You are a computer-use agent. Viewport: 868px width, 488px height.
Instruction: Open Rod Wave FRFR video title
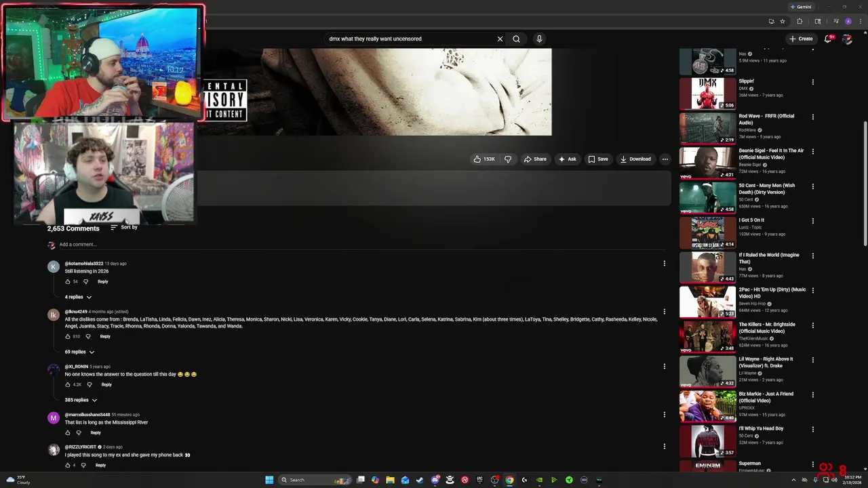pos(766,119)
